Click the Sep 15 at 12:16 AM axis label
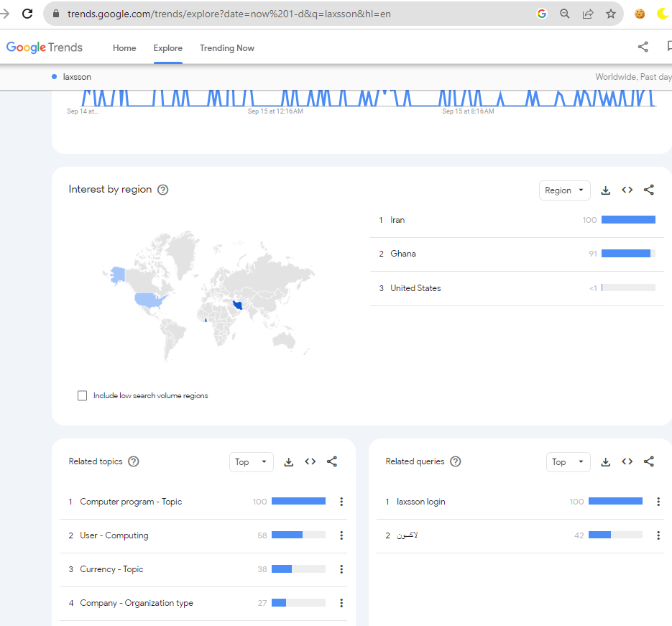The height and width of the screenshot is (626, 672). click(275, 111)
